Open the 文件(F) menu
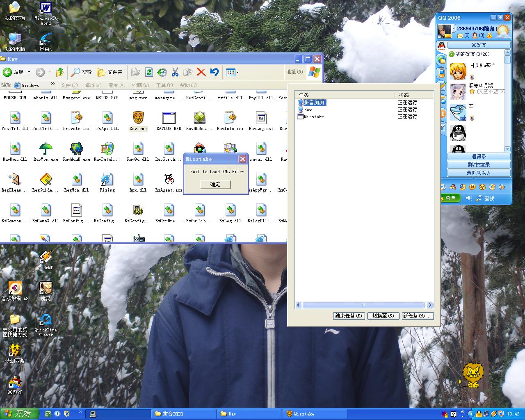The width and height of the screenshot is (525, 420). 69,85
